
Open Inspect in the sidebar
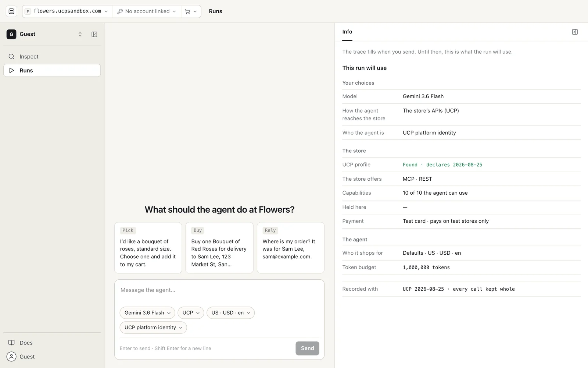pyautogui.click(x=52, y=56)
